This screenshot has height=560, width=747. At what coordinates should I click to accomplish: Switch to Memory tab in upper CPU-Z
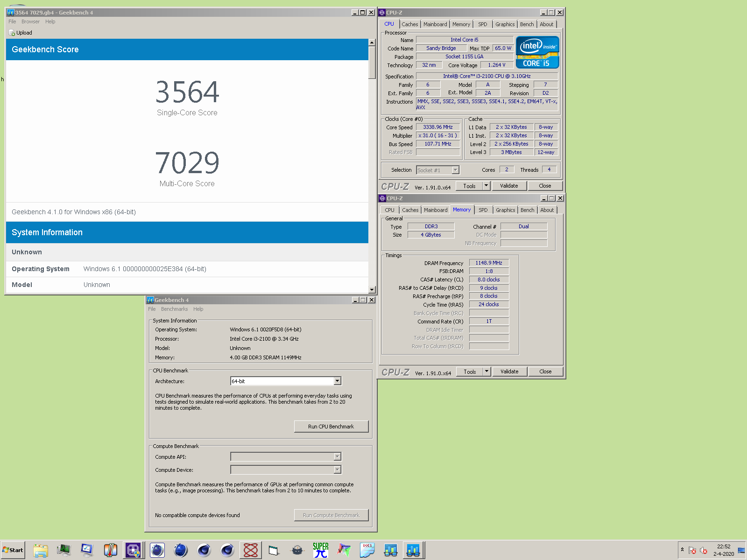click(461, 24)
